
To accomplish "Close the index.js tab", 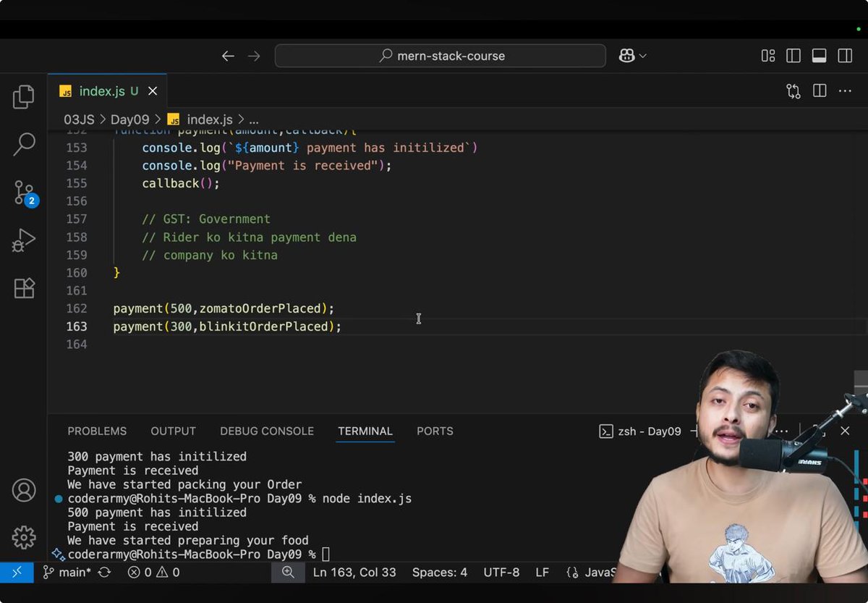I will point(153,91).
